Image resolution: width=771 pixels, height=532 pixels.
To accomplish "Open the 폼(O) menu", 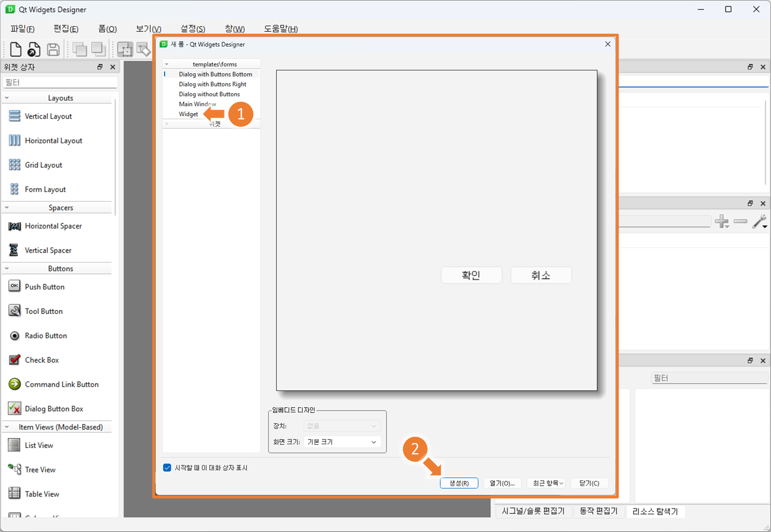I will (x=107, y=29).
